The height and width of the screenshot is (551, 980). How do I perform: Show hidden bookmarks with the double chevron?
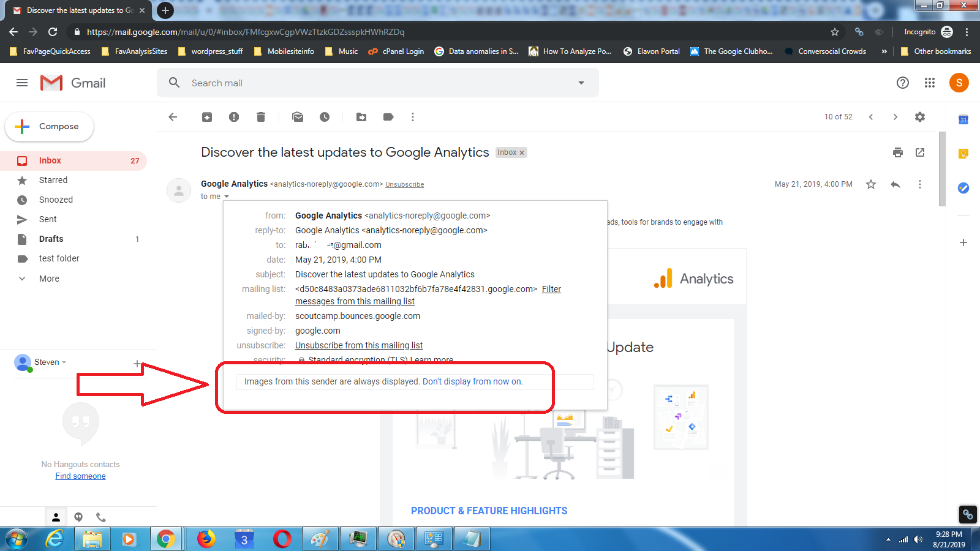click(x=884, y=51)
